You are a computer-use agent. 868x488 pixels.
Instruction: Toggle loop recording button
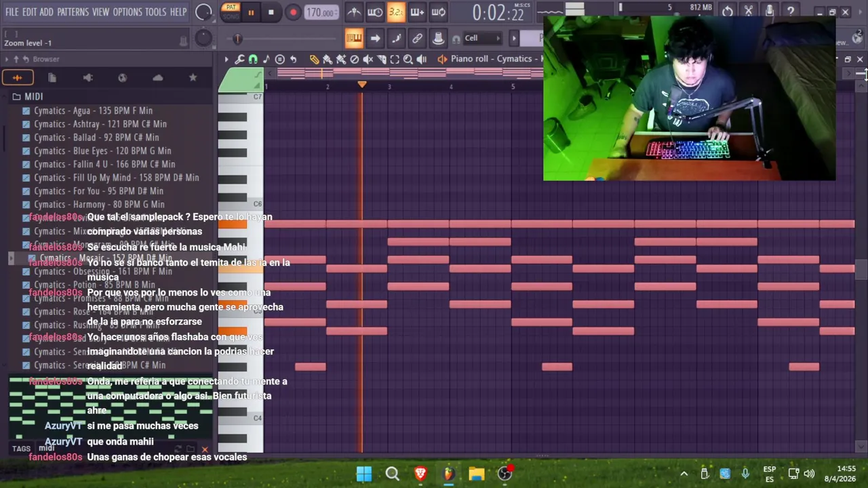[438, 12]
